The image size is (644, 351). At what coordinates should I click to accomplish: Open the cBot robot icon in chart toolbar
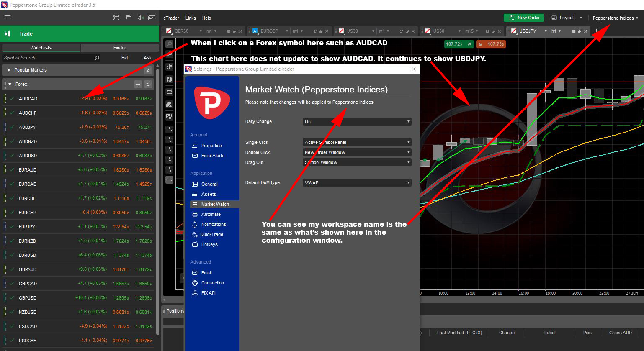point(169,92)
